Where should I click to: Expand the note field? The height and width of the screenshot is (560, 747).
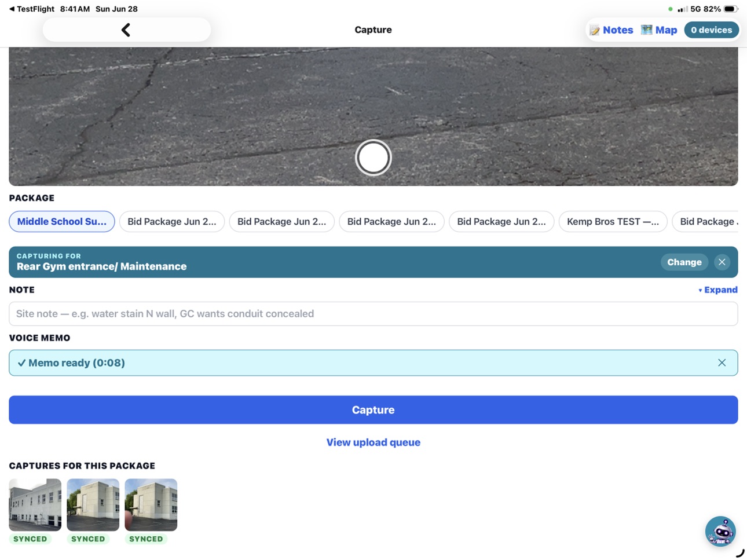(x=717, y=290)
